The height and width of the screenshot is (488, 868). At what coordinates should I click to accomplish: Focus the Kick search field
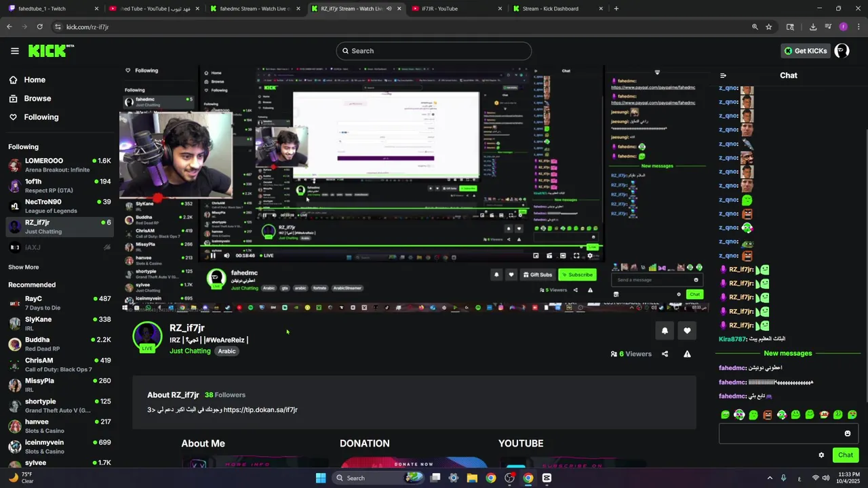point(433,51)
